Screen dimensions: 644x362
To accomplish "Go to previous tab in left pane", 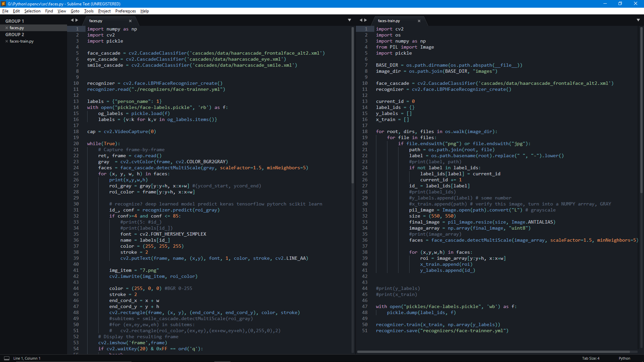I will click(72, 20).
